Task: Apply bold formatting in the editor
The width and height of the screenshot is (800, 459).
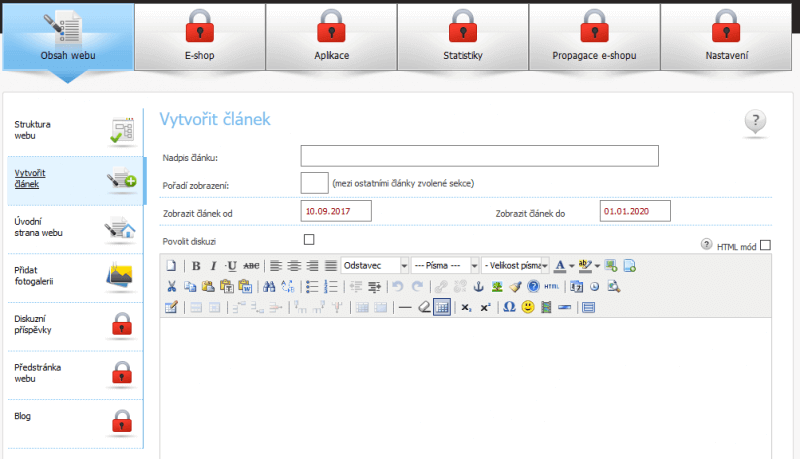Action: click(x=196, y=266)
